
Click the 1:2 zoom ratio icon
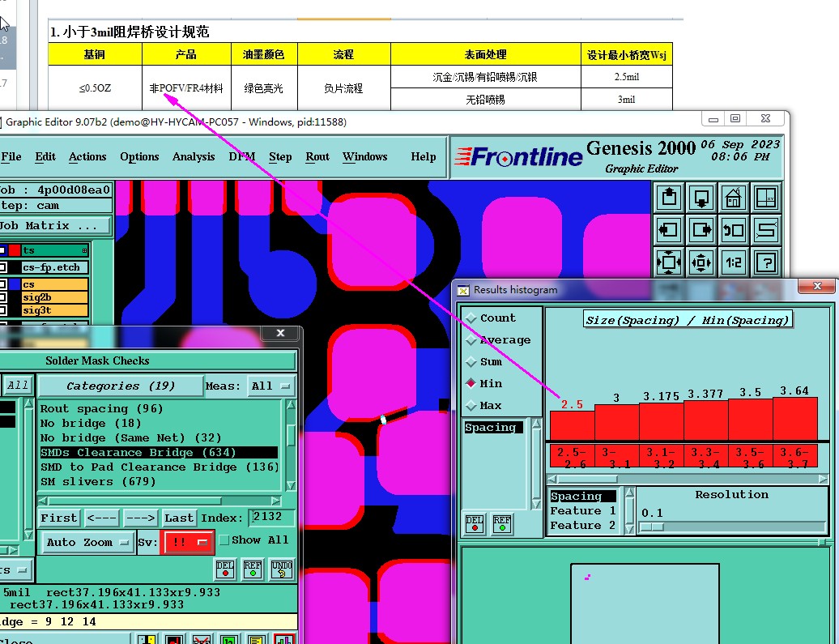(x=733, y=262)
